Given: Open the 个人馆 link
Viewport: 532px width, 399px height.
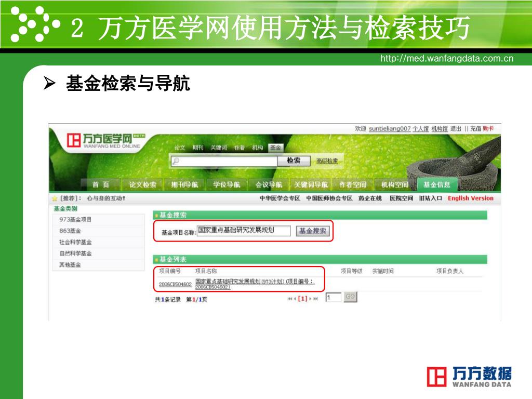Looking at the screenshot, I should (421, 129).
